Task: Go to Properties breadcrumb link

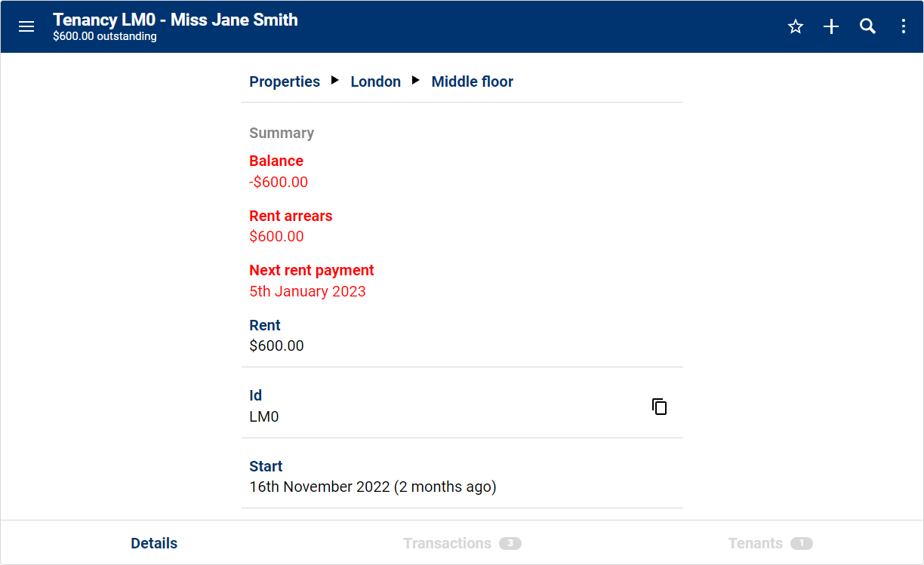Action: pos(285,81)
